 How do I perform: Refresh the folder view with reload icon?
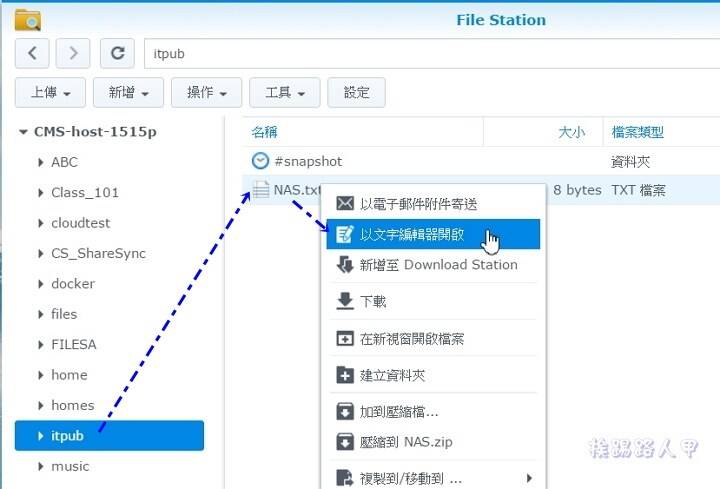pos(118,53)
